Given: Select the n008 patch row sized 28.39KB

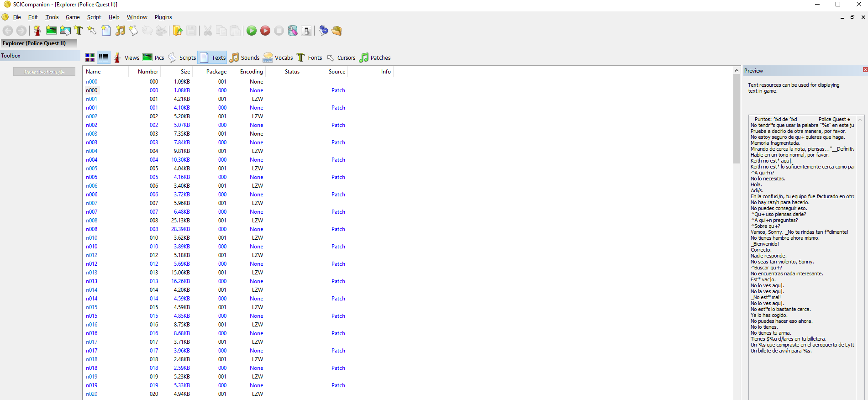Looking at the screenshot, I should pos(238,229).
